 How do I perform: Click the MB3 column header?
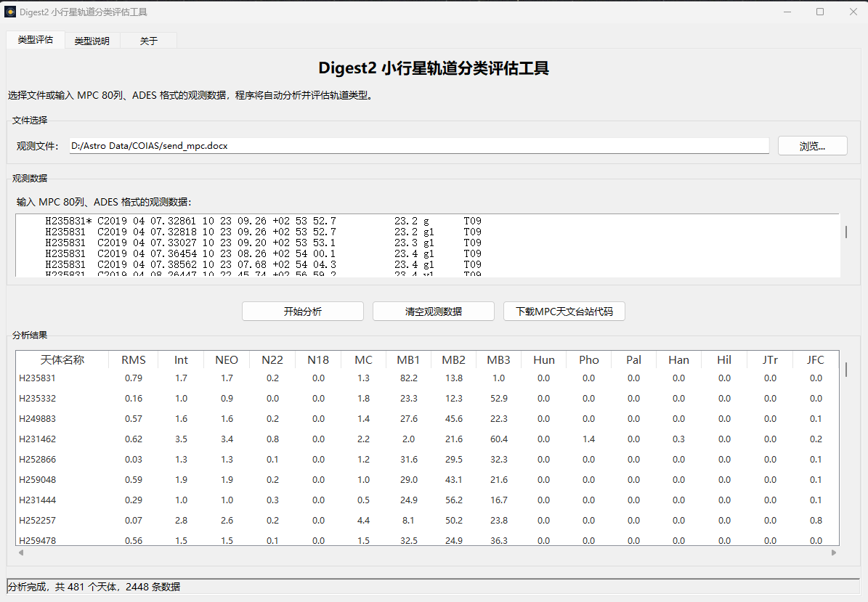tap(499, 359)
